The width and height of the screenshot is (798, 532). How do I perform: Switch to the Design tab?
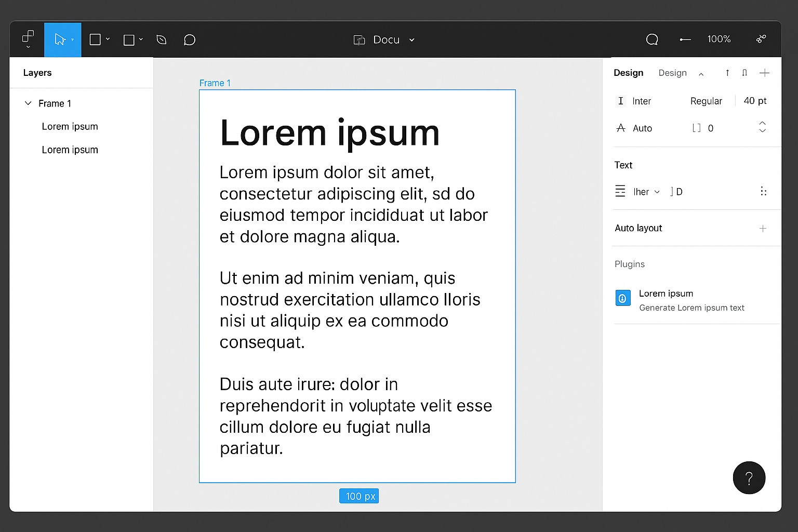628,73
